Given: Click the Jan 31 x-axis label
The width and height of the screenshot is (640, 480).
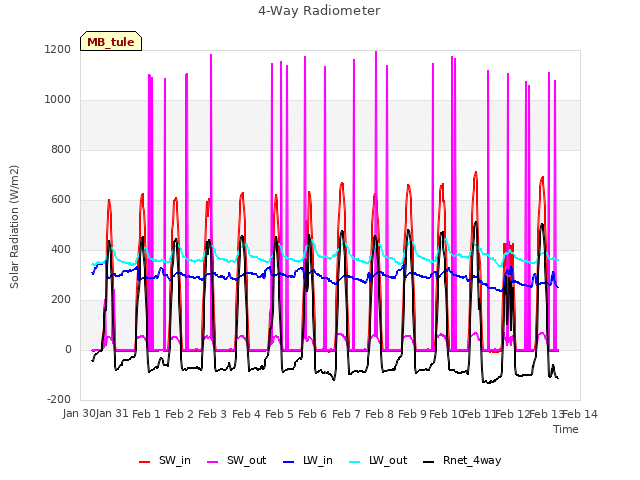Looking at the screenshot, I should pos(112,414).
